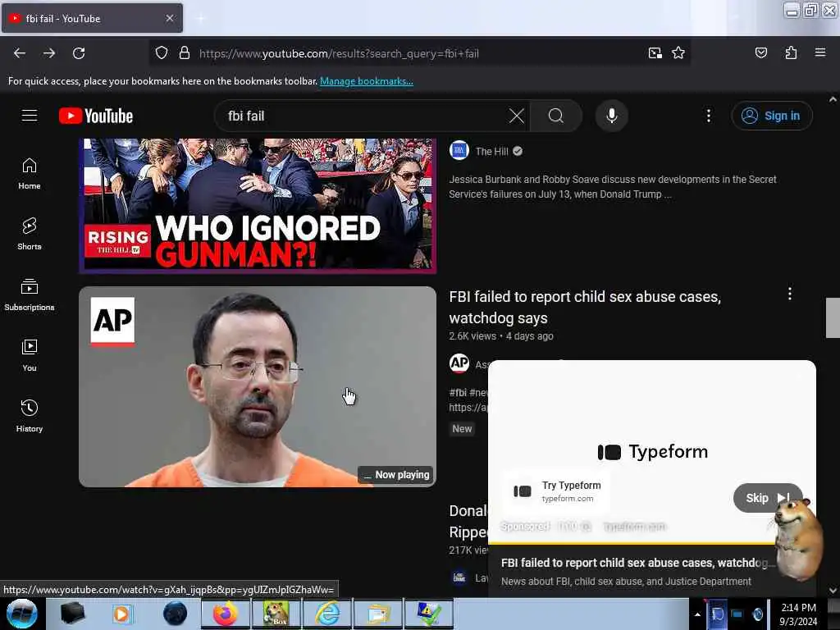This screenshot has height=630, width=840.
Task: Select the 'fbi fail - YouTube' browser tab
Action: pyautogui.click(x=92, y=18)
